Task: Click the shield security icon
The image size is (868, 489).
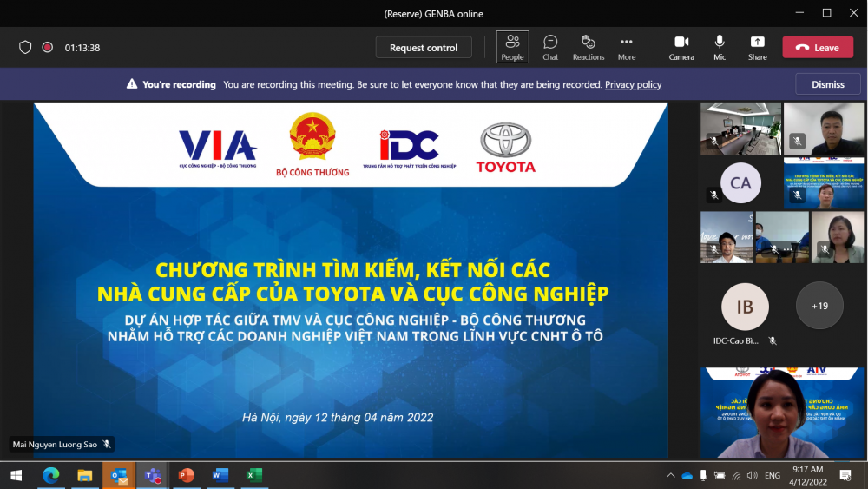Action: [25, 48]
